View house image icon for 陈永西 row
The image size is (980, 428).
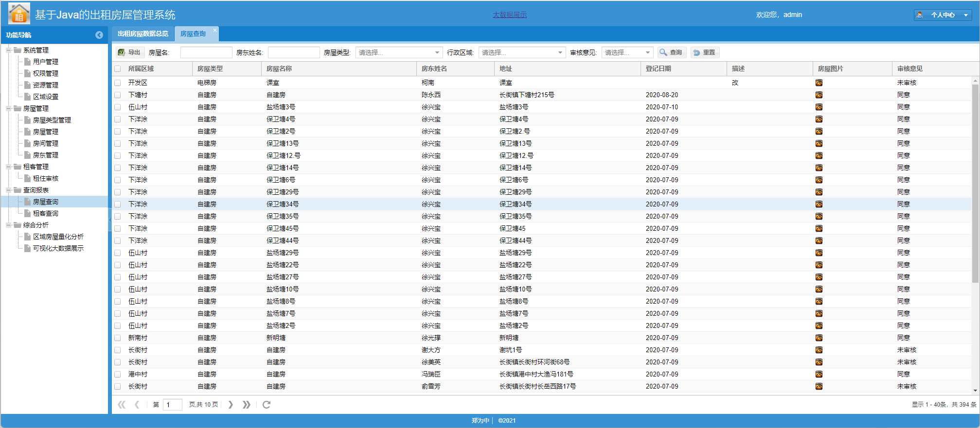tap(819, 95)
